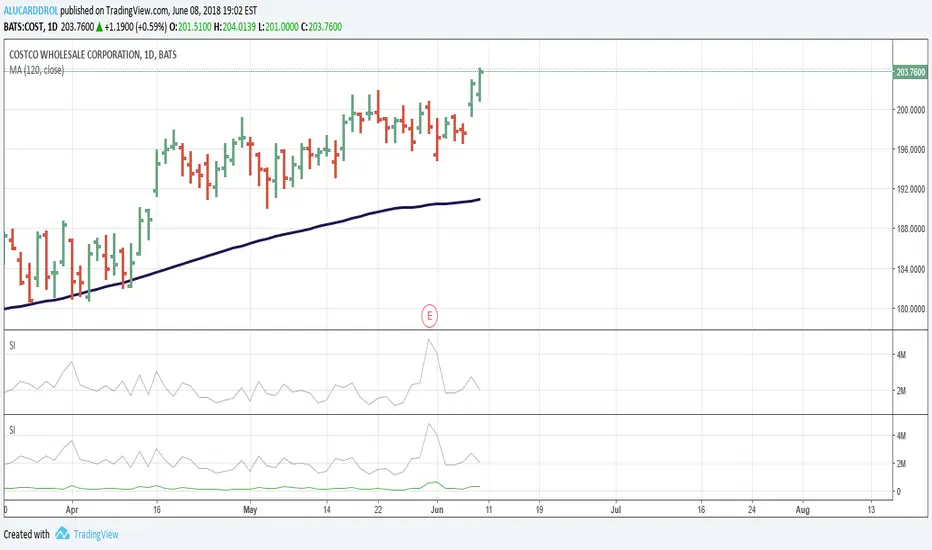Click the 196.0000 price axis label

pyautogui.click(x=911, y=150)
